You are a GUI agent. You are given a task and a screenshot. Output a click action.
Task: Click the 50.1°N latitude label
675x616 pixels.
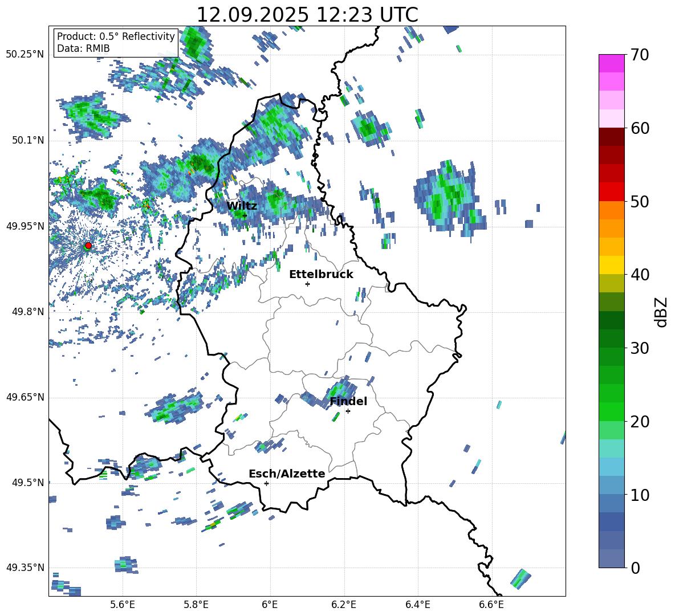pos(27,140)
